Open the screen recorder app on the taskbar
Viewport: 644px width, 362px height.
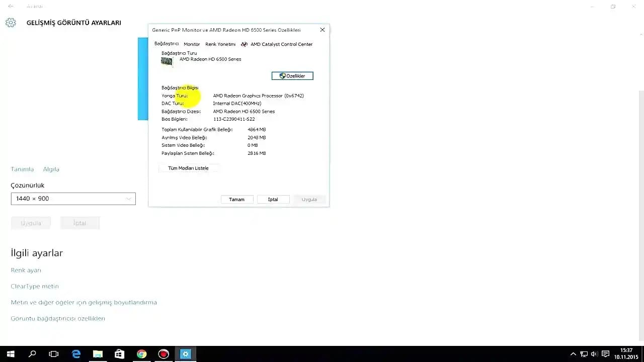pos(163,353)
